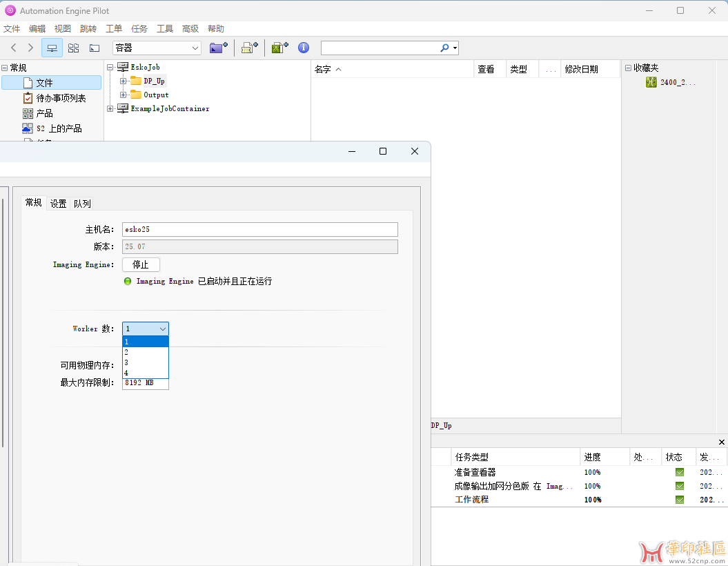Screen dimensions: 728x566
Task: Choose 1 in the Worker list
Action: tap(146, 342)
